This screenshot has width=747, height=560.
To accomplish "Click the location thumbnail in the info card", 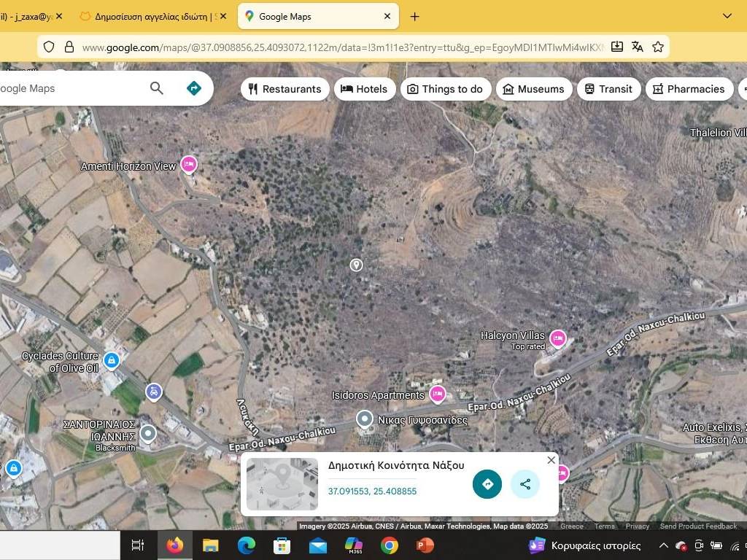I will pyautogui.click(x=282, y=484).
